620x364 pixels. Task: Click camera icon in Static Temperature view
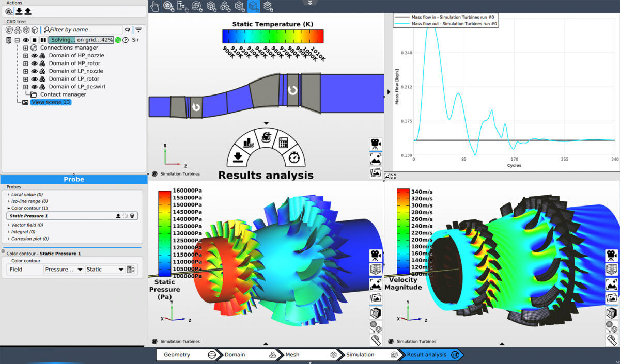(376, 144)
